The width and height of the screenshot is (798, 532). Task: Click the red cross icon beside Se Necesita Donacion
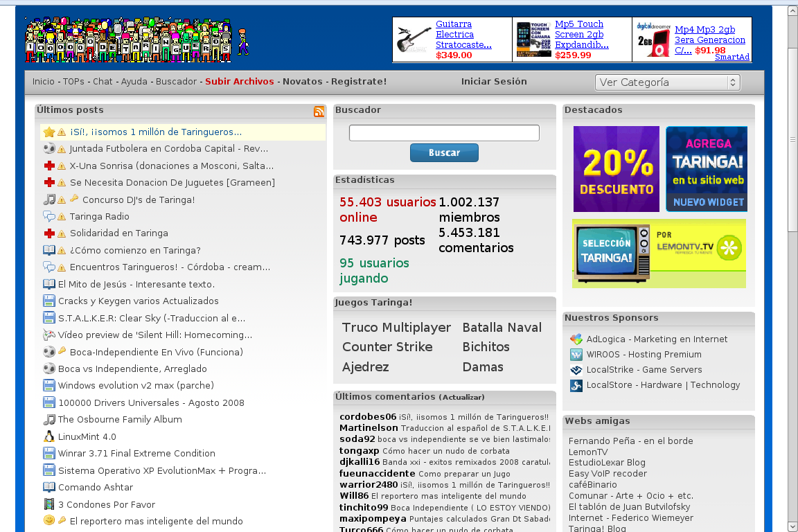coord(49,182)
